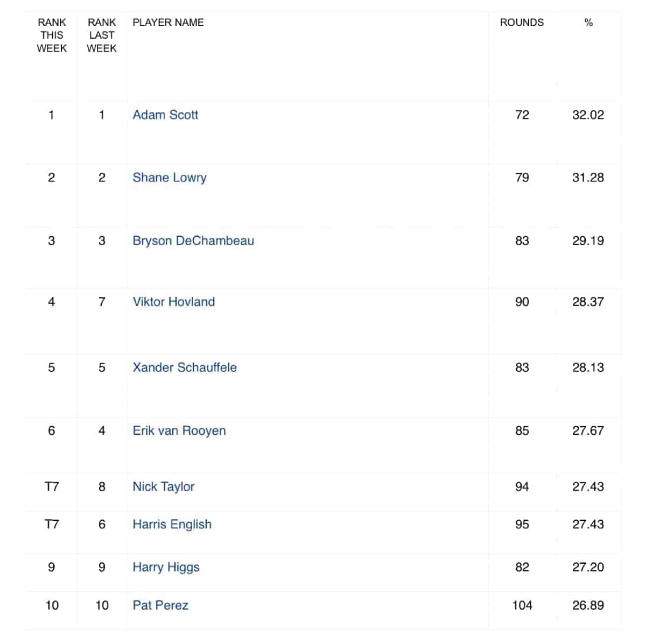
Task: Click the 26.89 percentage value
Action: [588, 605]
